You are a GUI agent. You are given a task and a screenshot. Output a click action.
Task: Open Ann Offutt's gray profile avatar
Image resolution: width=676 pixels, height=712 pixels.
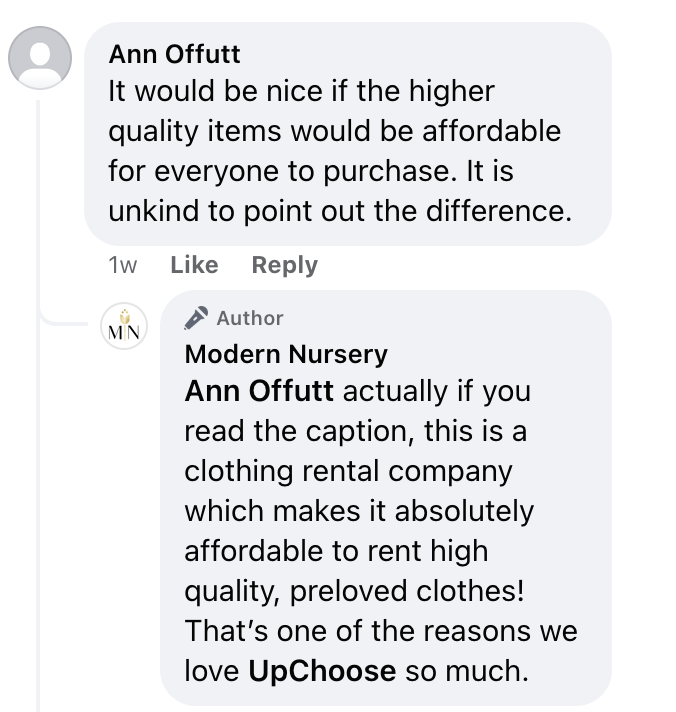coord(40,58)
